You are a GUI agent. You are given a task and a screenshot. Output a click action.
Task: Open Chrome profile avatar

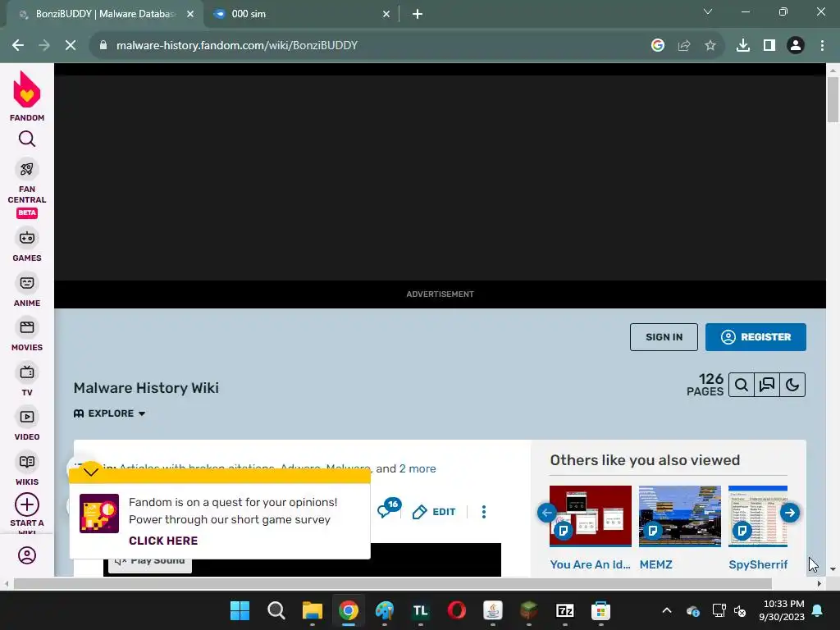(x=796, y=46)
